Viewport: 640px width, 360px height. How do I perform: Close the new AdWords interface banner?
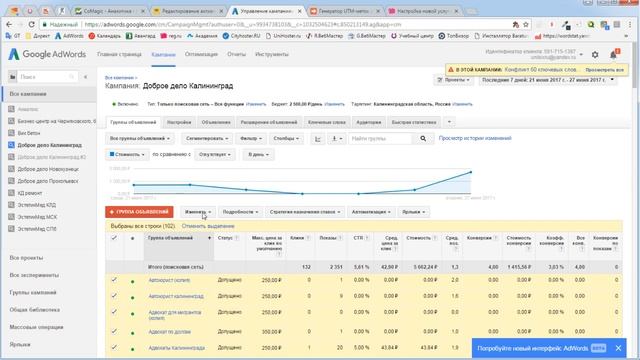pyautogui.click(x=618, y=348)
